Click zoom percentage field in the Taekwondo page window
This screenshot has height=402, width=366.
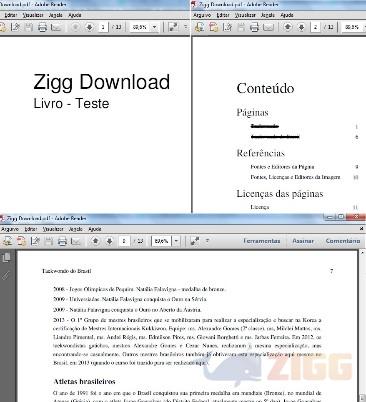coord(162,241)
